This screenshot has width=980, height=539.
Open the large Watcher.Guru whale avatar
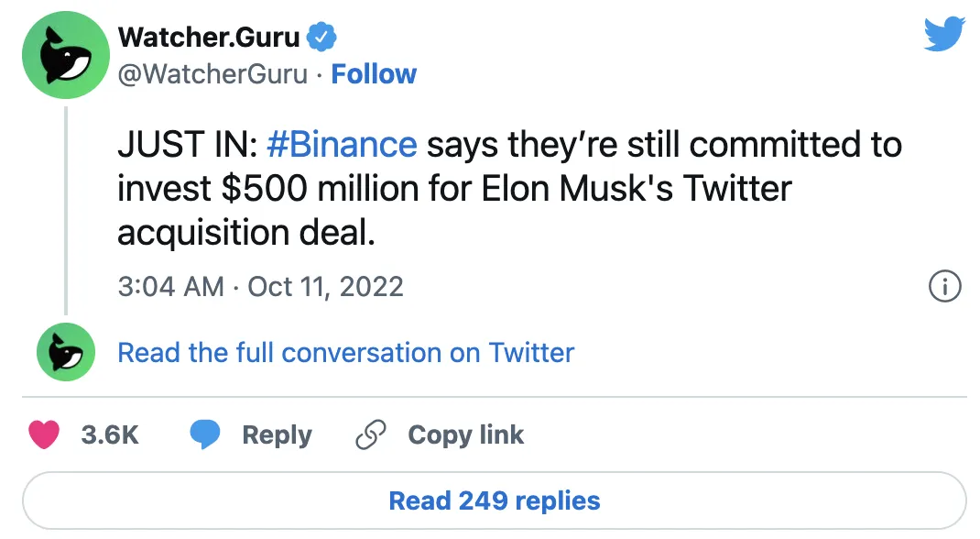point(66,55)
